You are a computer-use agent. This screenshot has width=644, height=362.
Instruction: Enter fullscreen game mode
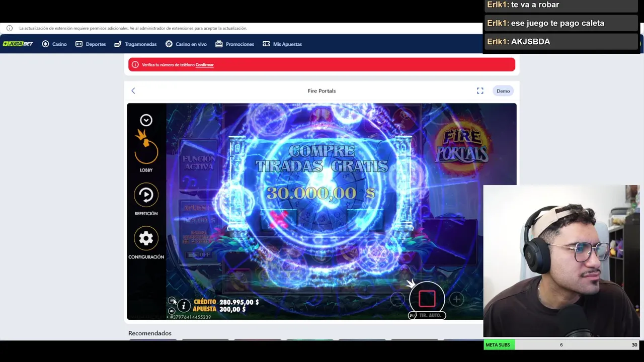pos(480,91)
